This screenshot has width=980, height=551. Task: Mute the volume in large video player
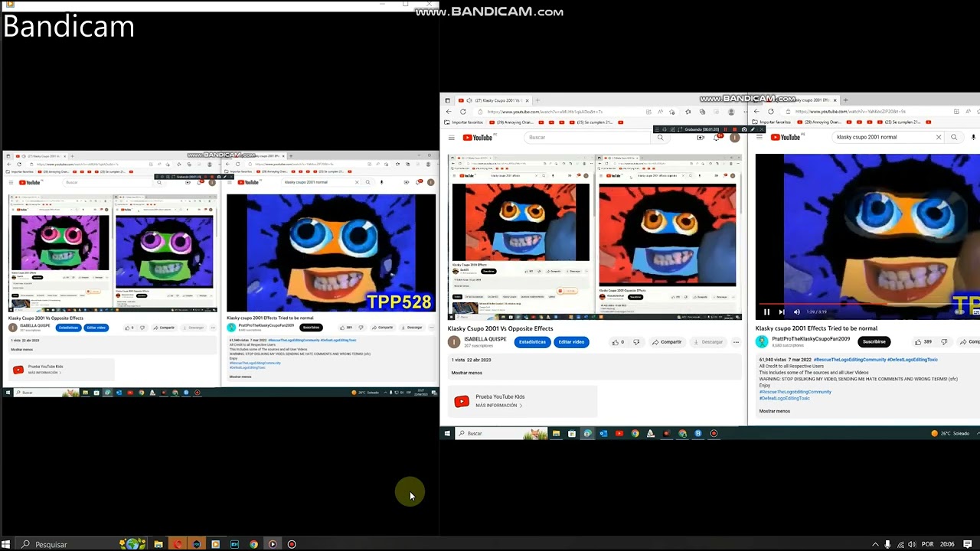coord(797,312)
